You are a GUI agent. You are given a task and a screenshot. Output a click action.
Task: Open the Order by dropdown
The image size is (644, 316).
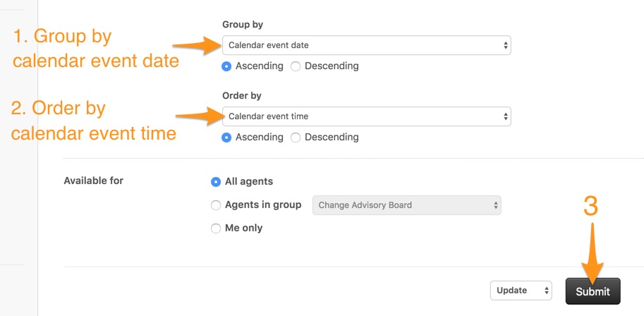click(x=366, y=116)
